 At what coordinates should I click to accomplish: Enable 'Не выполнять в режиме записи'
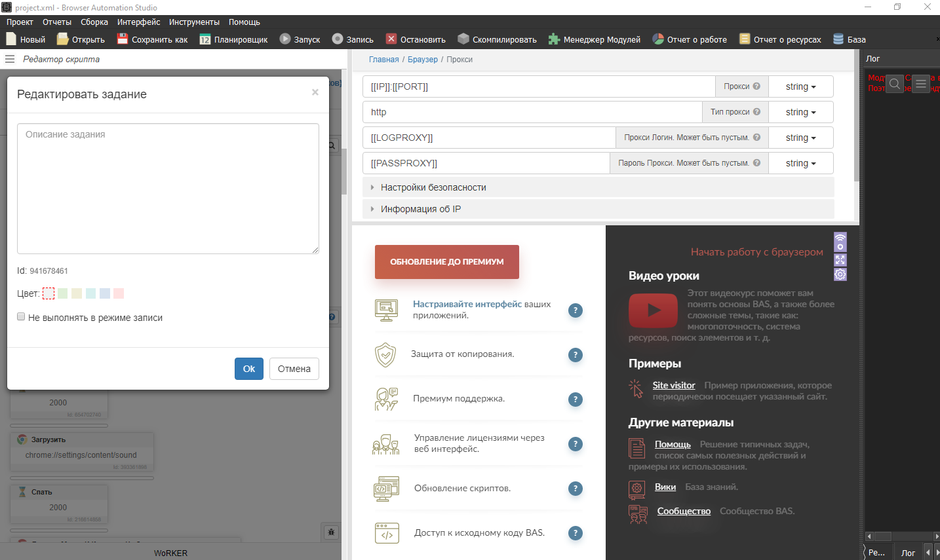21,316
